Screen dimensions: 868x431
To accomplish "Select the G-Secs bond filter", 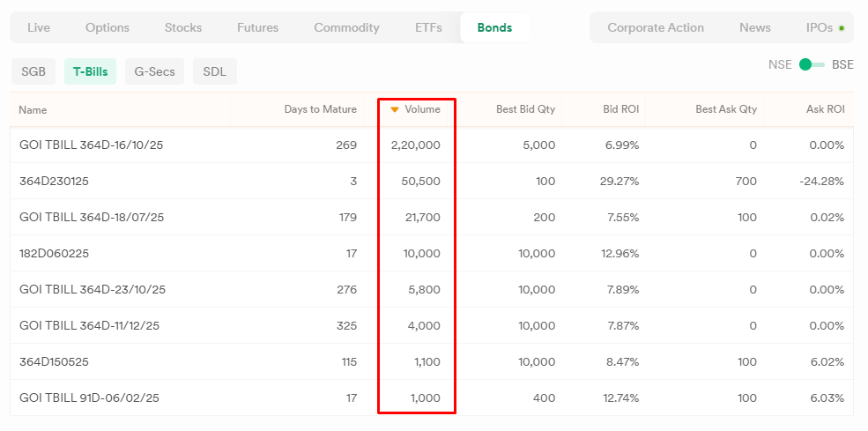I will (x=154, y=71).
